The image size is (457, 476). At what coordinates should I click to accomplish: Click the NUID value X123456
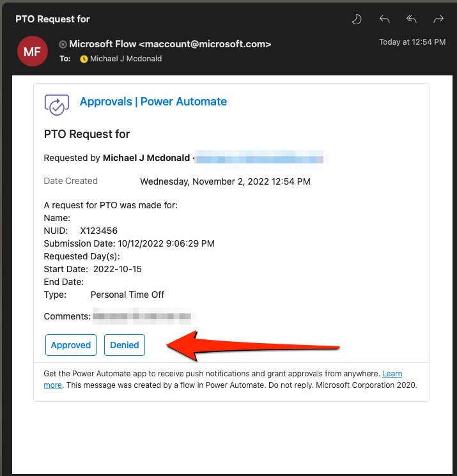tap(98, 231)
